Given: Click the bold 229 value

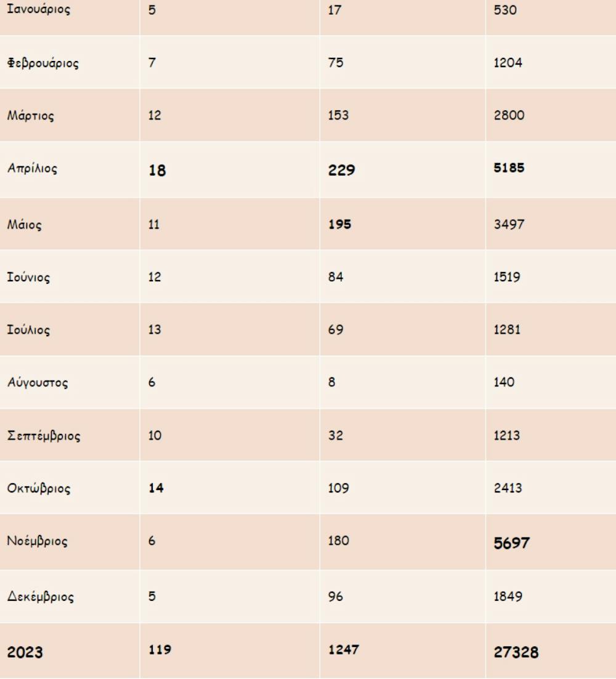Looking at the screenshot, I should pyautogui.click(x=341, y=170).
